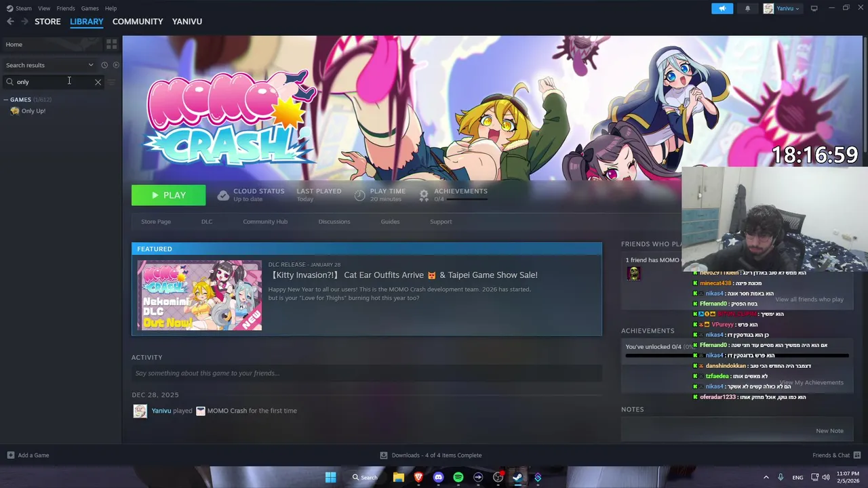The height and width of the screenshot is (488, 868).
Task: Collapse the GAMES category
Action: click(6, 100)
